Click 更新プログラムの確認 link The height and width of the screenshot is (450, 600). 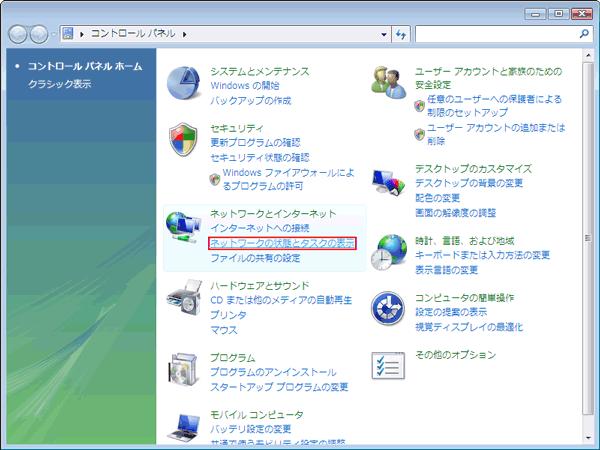click(255, 143)
